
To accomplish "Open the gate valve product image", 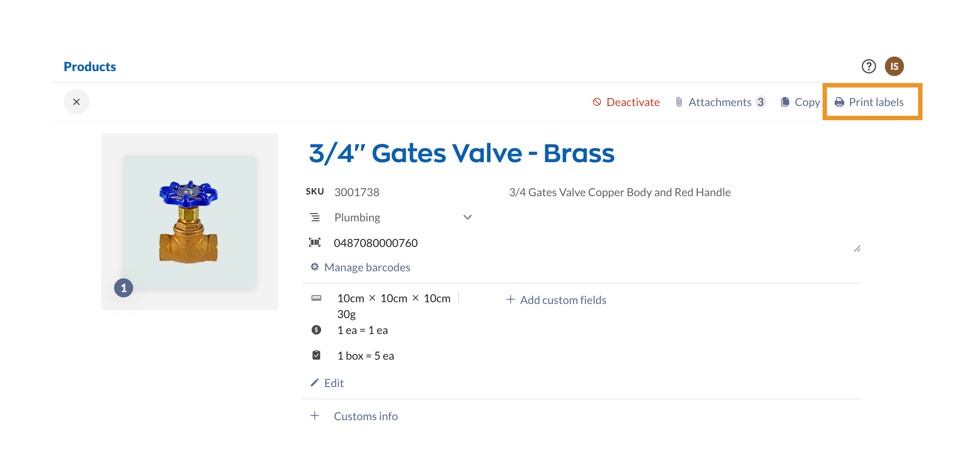I will [189, 221].
